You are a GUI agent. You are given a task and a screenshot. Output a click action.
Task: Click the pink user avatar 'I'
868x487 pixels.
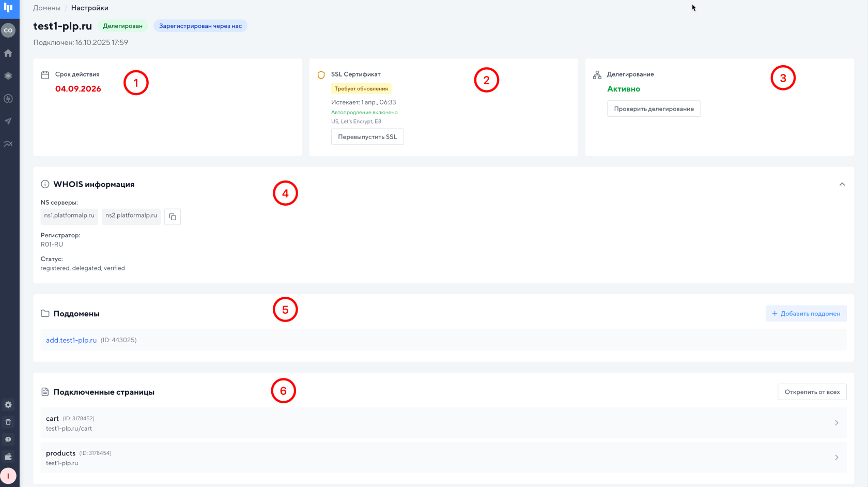click(x=8, y=476)
